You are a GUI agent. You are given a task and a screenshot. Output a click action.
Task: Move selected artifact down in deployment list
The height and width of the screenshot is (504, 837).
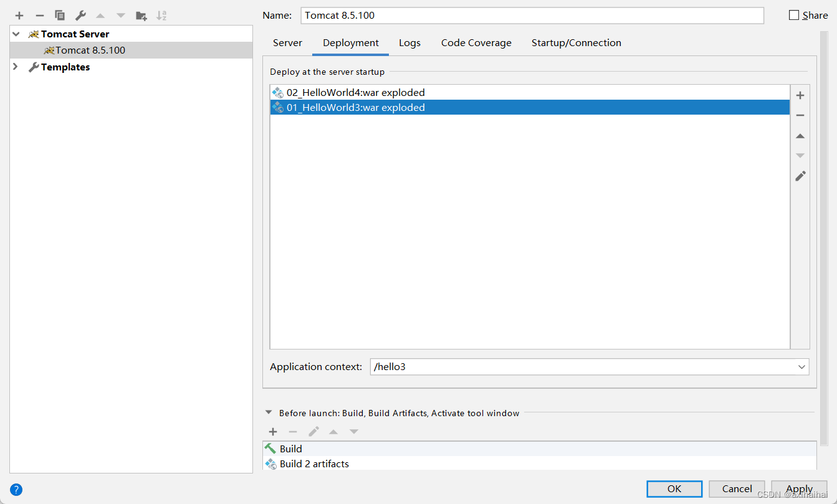click(x=800, y=156)
